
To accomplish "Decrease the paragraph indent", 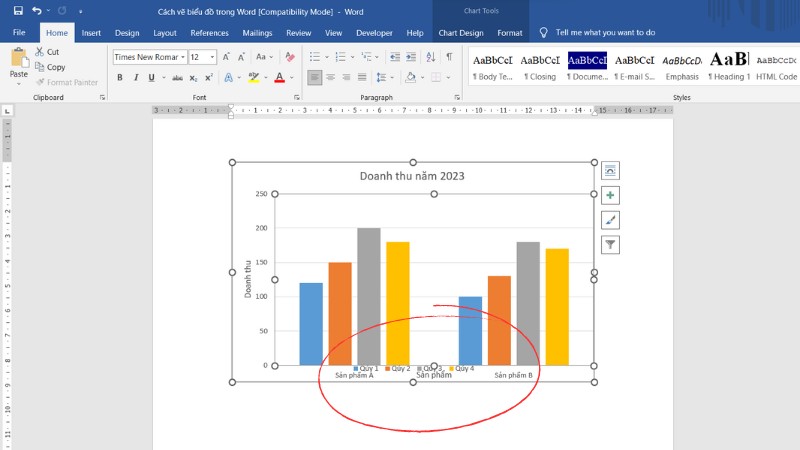I will (394, 57).
